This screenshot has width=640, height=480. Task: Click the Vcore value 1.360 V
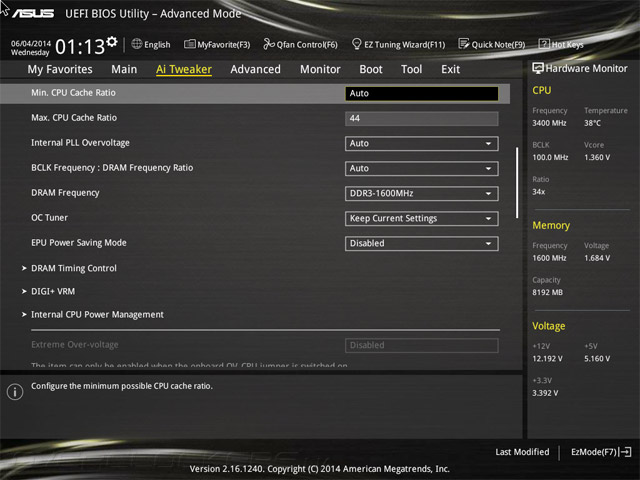click(x=597, y=158)
